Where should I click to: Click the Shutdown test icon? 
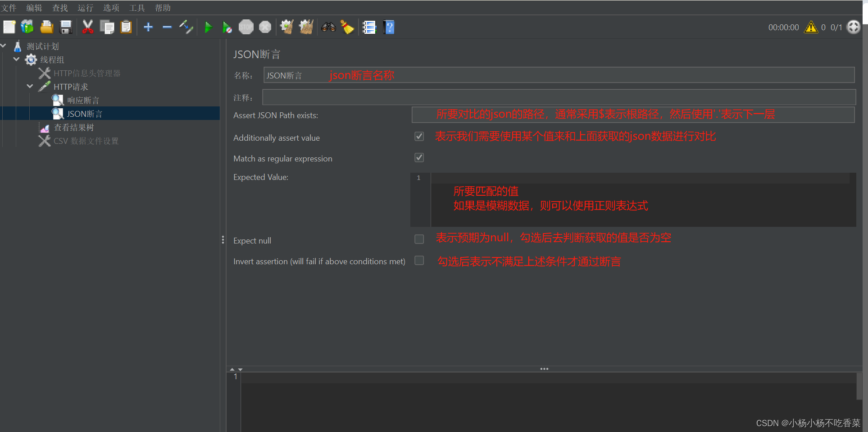[265, 27]
